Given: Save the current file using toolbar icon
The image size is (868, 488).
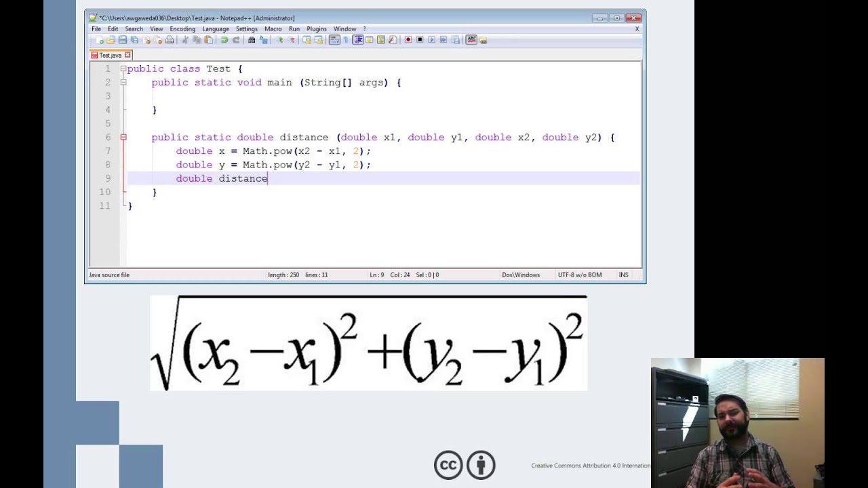Looking at the screenshot, I should point(122,40).
